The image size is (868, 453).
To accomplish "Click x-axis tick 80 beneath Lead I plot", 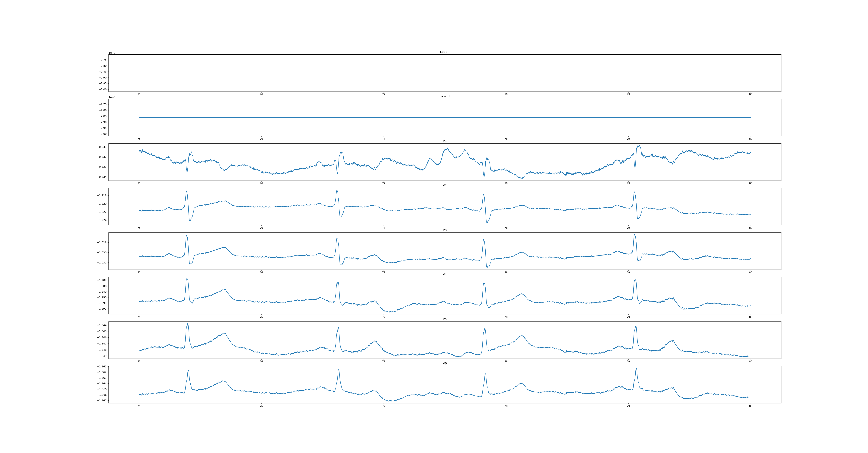I will 750,94.
